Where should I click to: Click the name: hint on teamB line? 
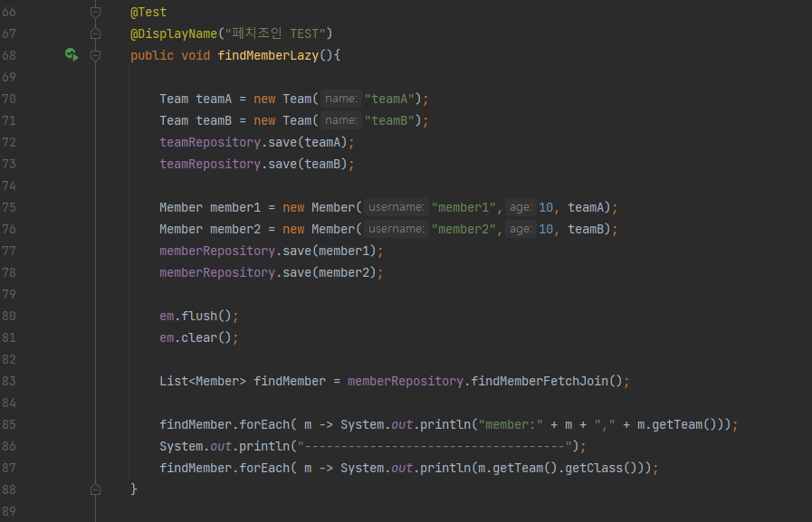340,120
